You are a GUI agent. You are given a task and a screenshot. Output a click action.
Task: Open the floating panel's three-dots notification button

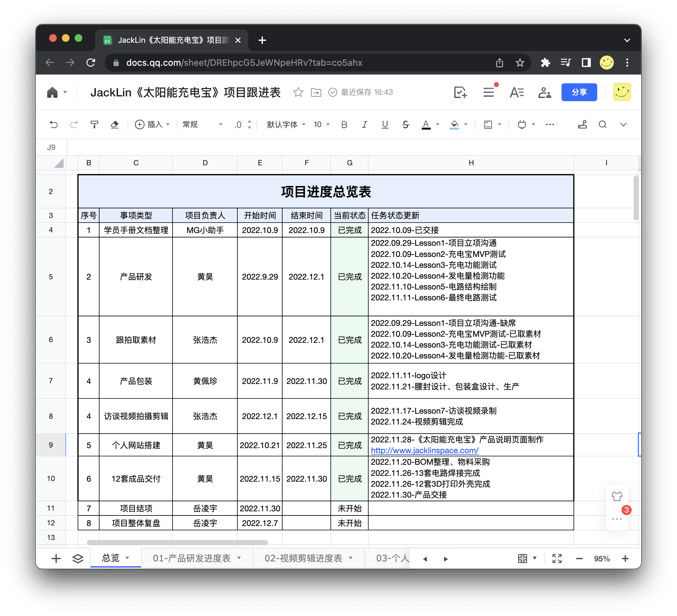617,519
